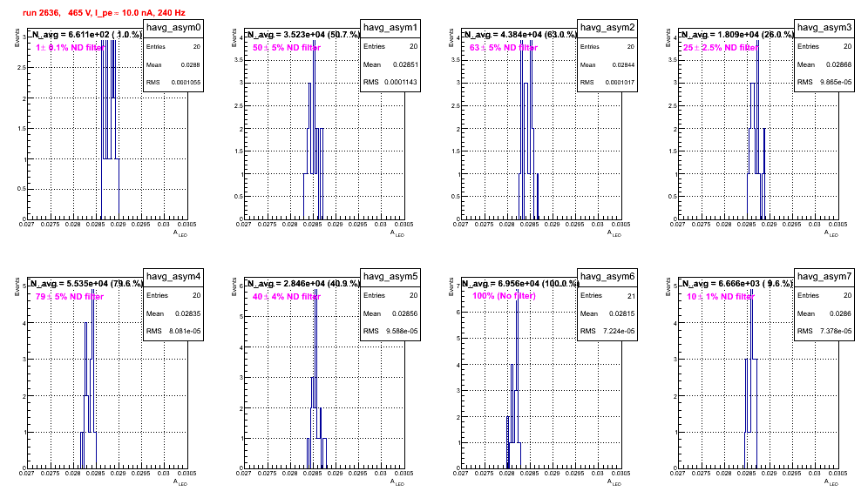Image resolution: width=868 pixels, height=498 pixels.
Task: Click the 100% (No filter) label
Action: pyautogui.click(x=505, y=296)
